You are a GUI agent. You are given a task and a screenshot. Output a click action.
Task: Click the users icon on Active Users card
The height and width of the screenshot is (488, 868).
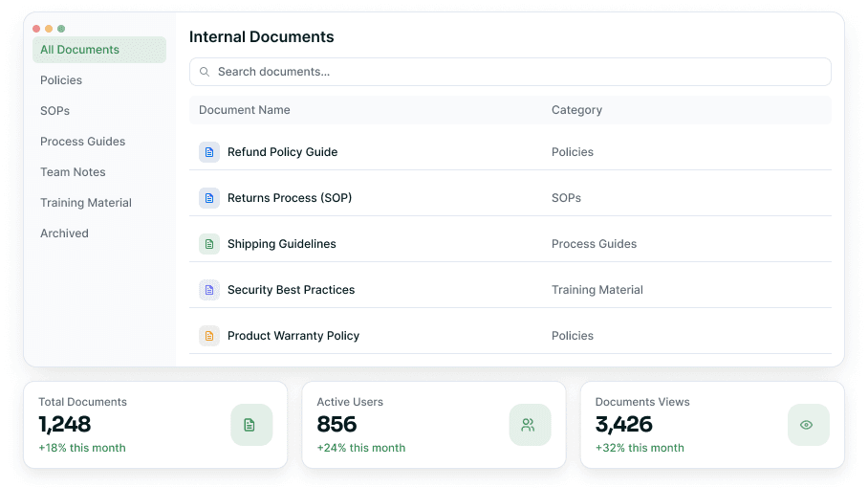click(530, 425)
